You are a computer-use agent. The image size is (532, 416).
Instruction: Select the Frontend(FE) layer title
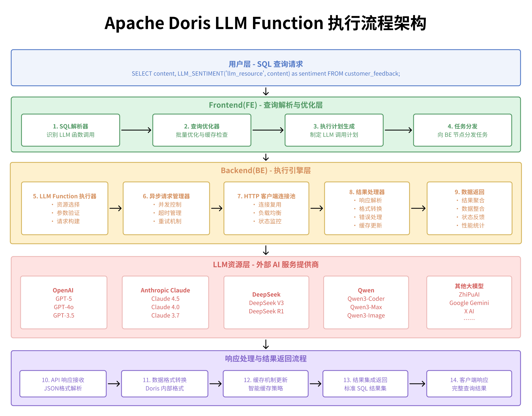pyautogui.click(x=265, y=105)
